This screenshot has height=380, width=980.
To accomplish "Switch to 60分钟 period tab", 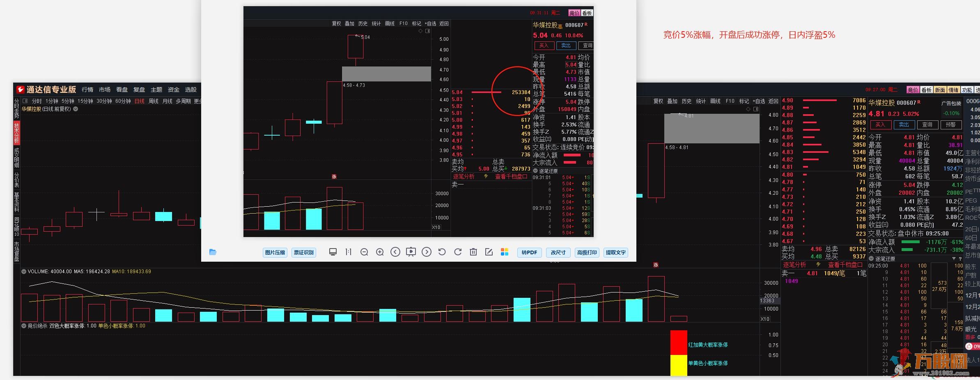I will click(123, 101).
